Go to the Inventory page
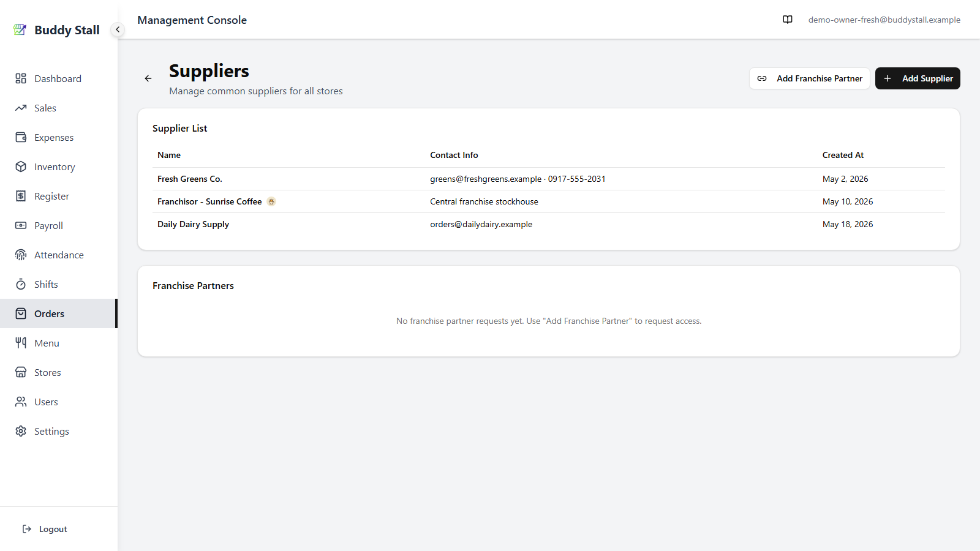Image resolution: width=980 pixels, height=551 pixels. [59, 167]
